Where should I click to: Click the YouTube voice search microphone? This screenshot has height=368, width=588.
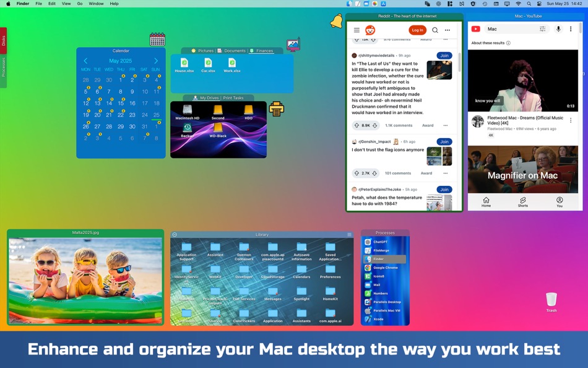pos(558,29)
